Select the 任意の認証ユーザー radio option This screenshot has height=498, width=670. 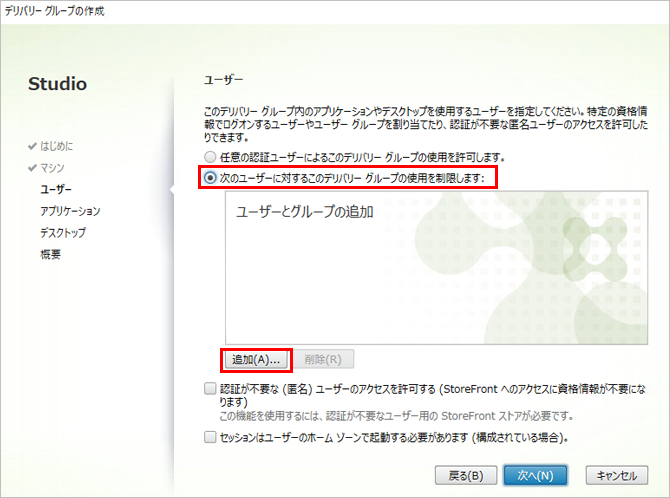(209, 157)
